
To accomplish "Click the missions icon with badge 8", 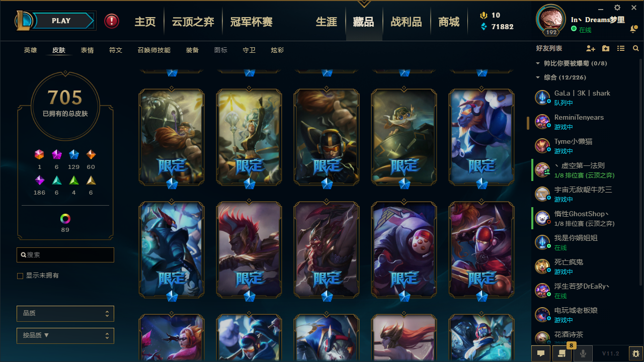I will [562, 353].
